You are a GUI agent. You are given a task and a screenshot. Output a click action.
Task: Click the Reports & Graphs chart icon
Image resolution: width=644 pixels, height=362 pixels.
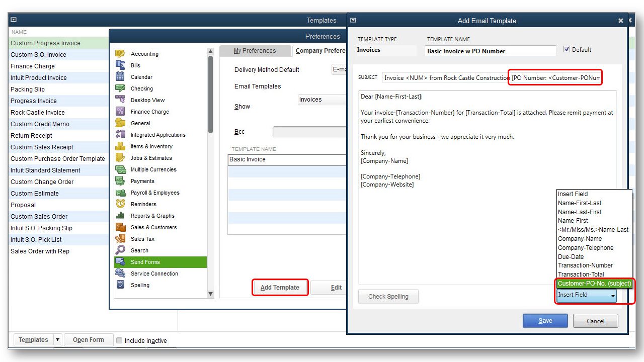pos(120,216)
